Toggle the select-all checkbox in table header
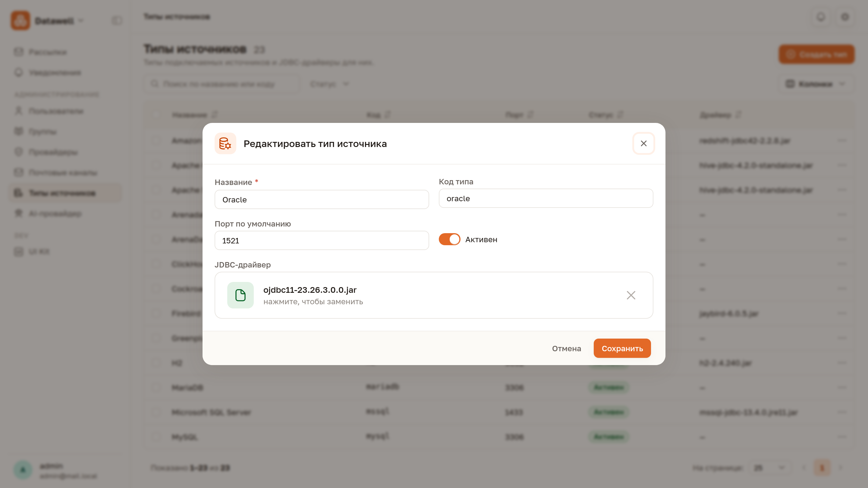868x488 pixels. [156, 115]
